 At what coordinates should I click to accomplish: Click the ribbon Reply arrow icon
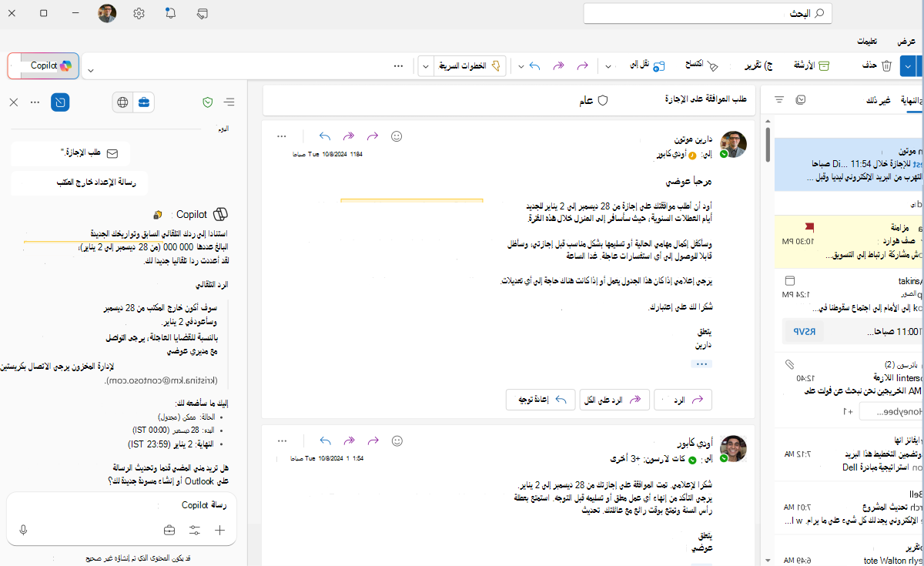pos(535,66)
